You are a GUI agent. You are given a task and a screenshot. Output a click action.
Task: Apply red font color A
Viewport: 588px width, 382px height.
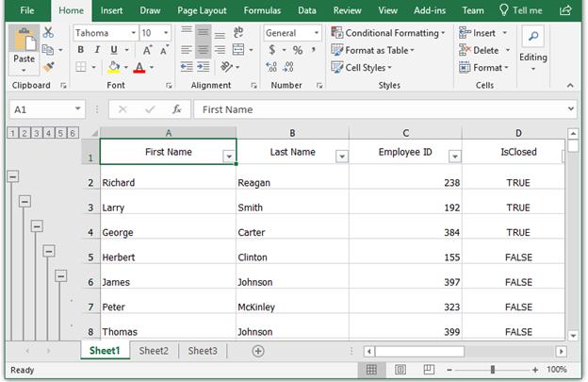pyautogui.click(x=139, y=67)
